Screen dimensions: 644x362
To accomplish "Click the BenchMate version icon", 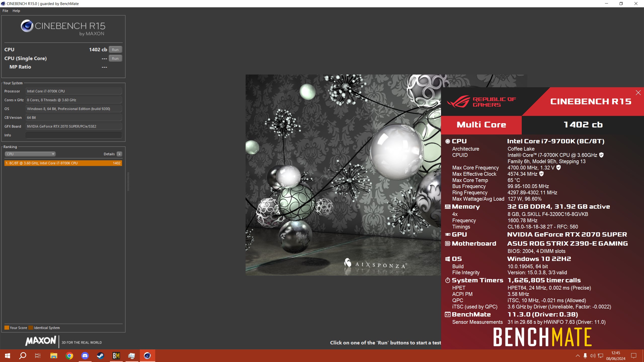I will tap(448, 314).
